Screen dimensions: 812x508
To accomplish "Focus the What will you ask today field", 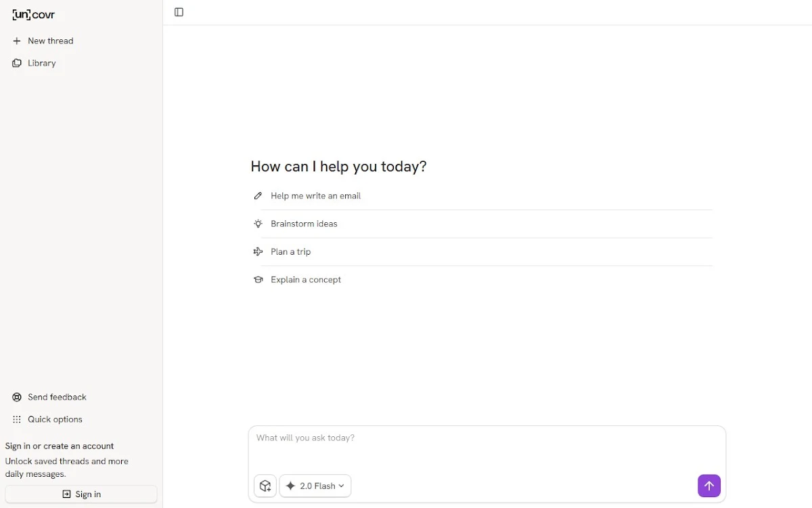I will (x=487, y=447).
